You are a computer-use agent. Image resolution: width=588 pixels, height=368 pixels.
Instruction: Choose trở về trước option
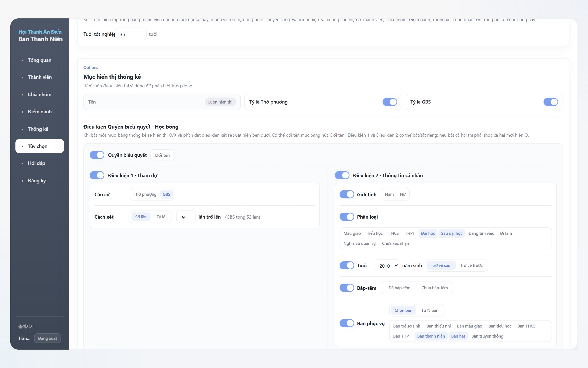(472, 265)
